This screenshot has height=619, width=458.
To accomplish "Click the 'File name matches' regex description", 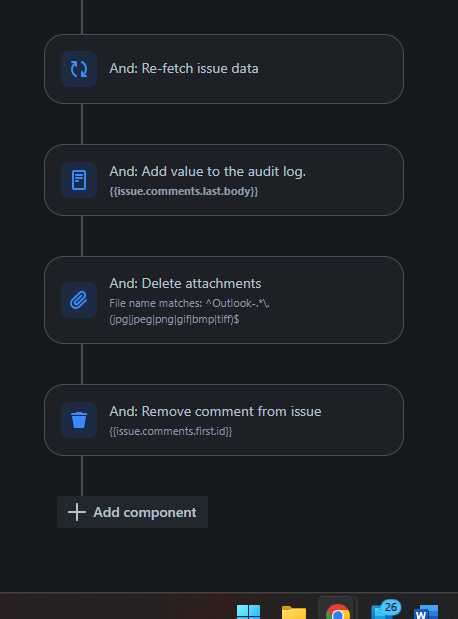I will (189, 311).
